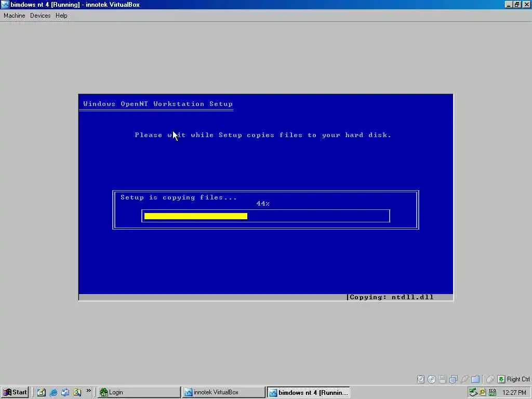Open the Outlook Express Quick Launch icon
532x399 pixels.
coord(65,393)
